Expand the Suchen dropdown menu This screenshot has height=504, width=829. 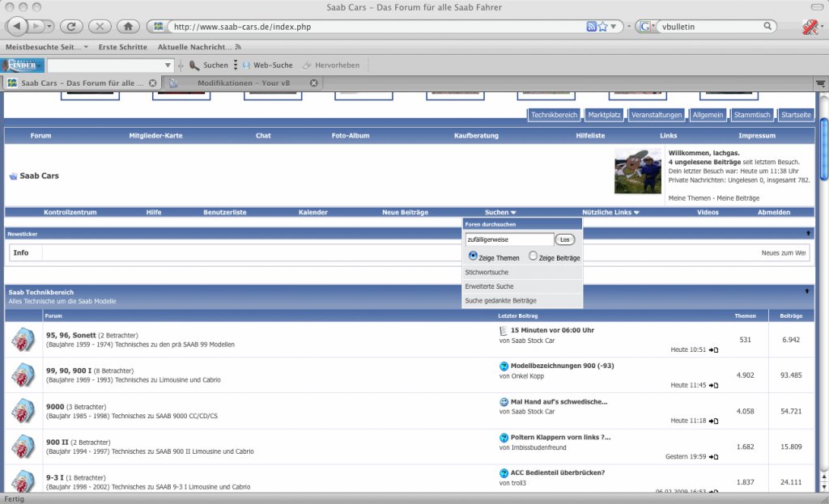click(x=500, y=213)
